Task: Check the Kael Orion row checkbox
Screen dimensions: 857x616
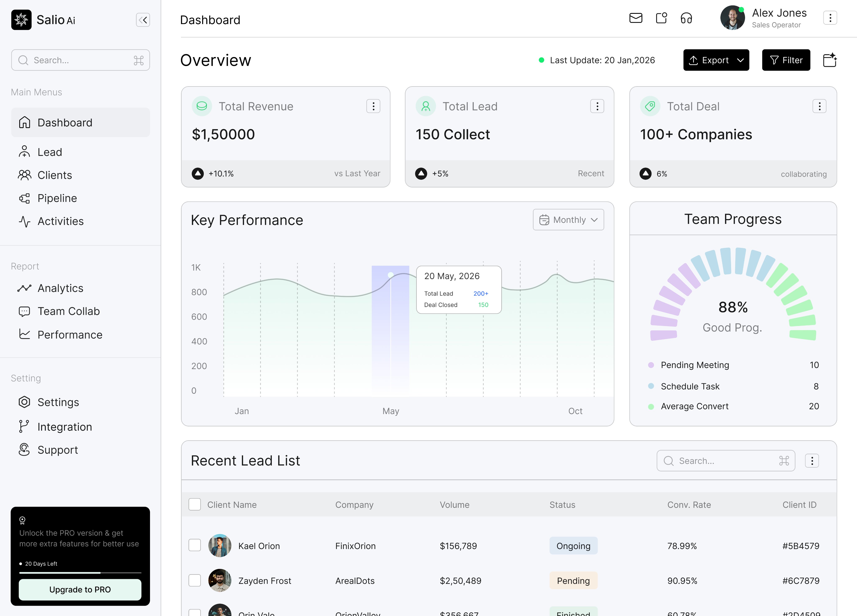Action: 195,545
